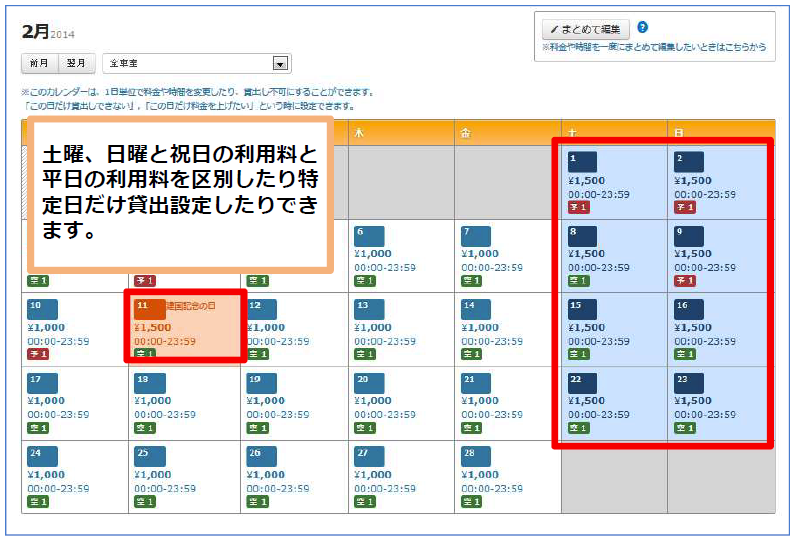The width and height of the screenshot is (798, 542).
Task: Go to previous month with 前月
Action: (x=39, y=63)
